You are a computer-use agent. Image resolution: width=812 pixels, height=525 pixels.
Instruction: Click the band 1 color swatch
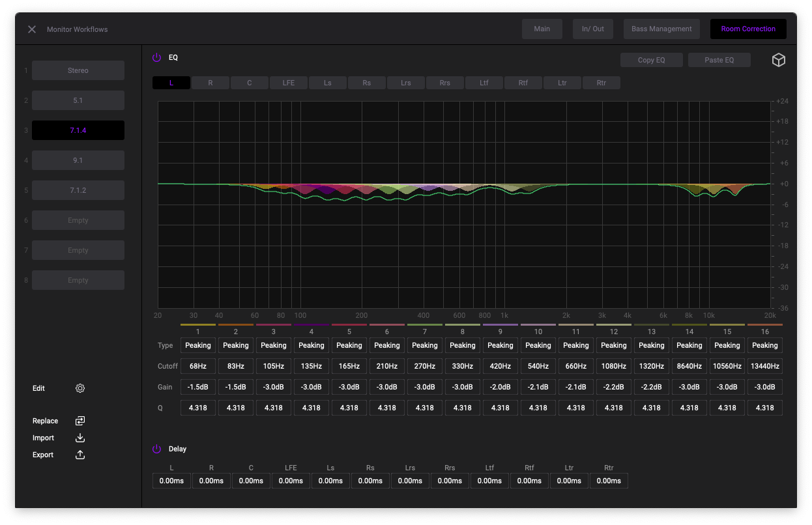(198, 324)
